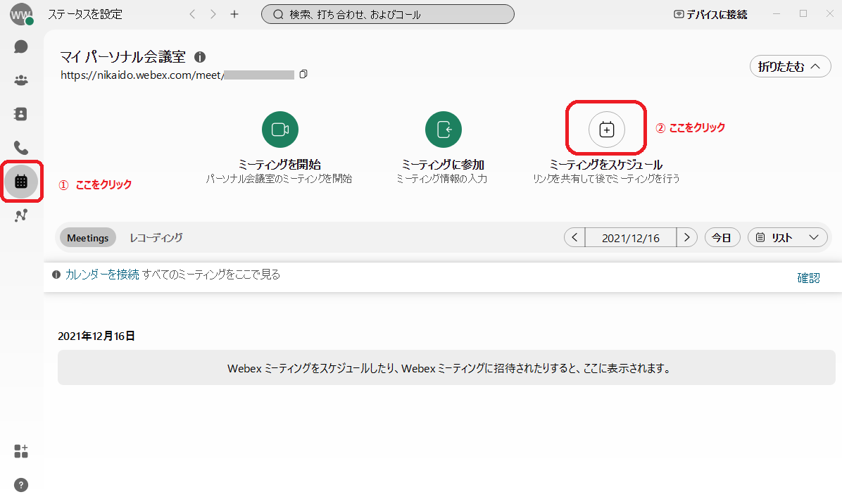842x504 pixels.
Task: Open the app hub icon in sidebar
Action: [21, 451]
